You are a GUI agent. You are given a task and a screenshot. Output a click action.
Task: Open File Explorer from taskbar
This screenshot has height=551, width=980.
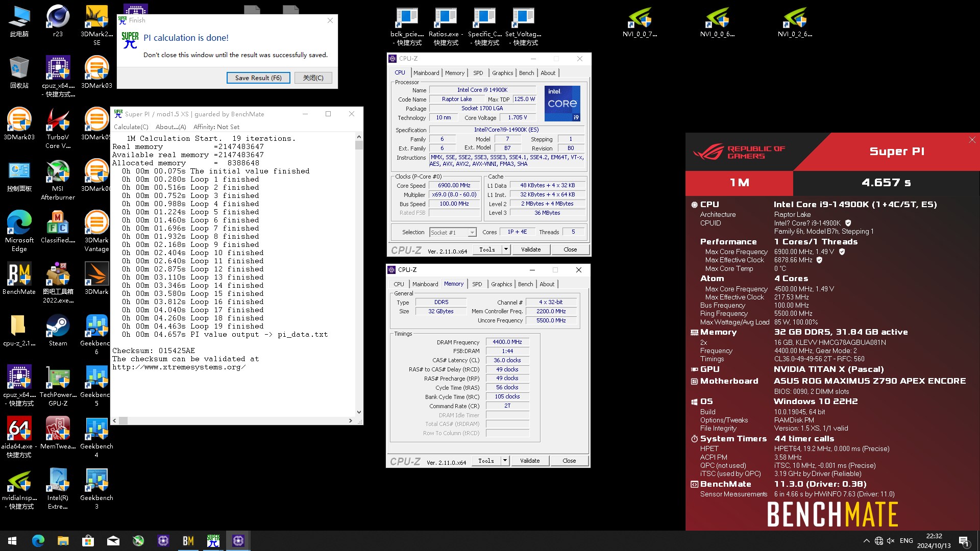(x=63, y=541)
